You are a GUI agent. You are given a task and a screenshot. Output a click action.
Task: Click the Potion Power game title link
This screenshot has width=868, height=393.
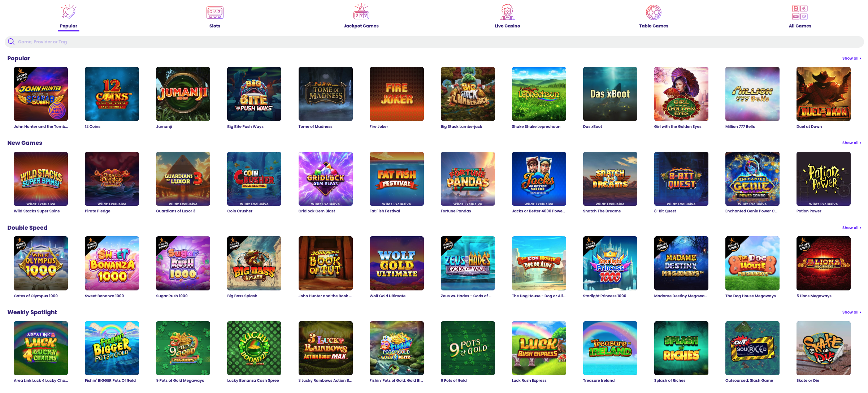[x=809, y=211]
